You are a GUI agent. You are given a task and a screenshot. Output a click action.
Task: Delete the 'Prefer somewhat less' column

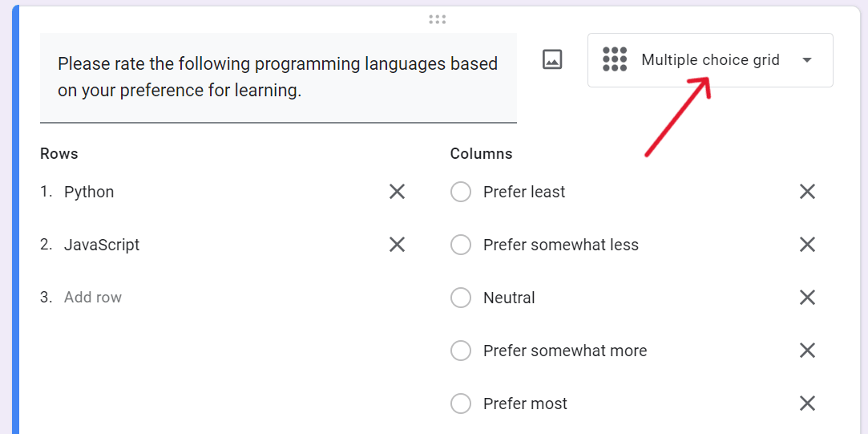pos(807,245)
